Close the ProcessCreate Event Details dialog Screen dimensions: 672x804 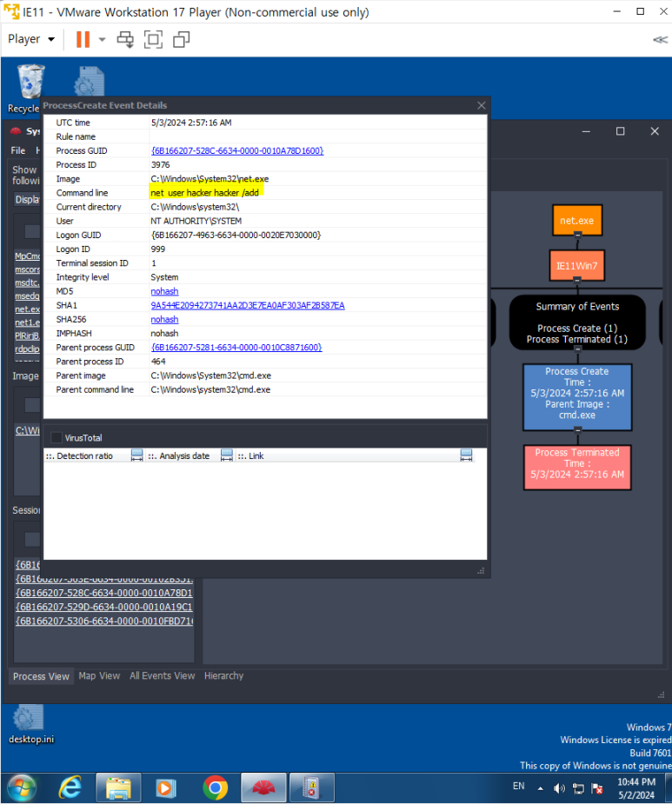point(481,105)
